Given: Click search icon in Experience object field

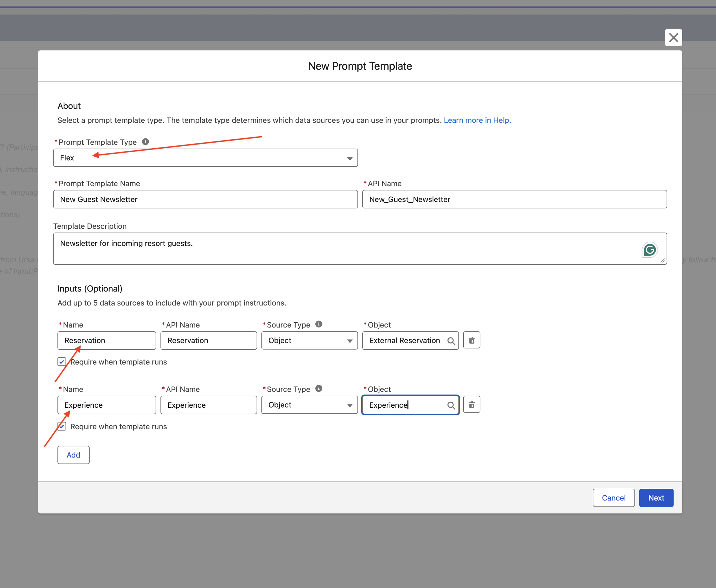Looking at the screenshot, I should [x=451, y=405].
